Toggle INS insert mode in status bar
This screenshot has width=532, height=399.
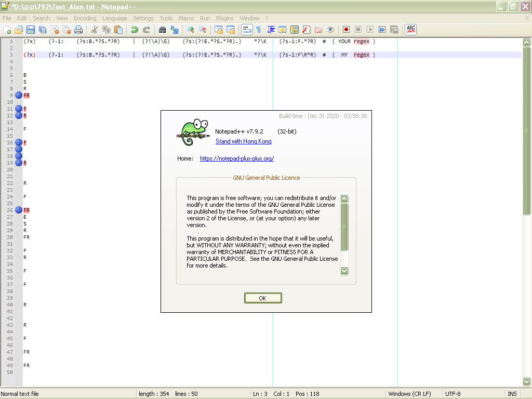(512, 394)
